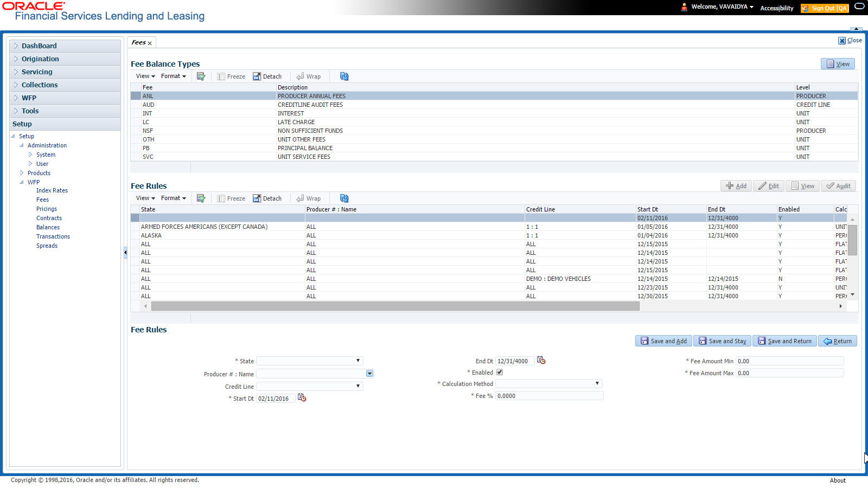Open View menu in Fee Balance Types toolbar

[x=145, y=76]
